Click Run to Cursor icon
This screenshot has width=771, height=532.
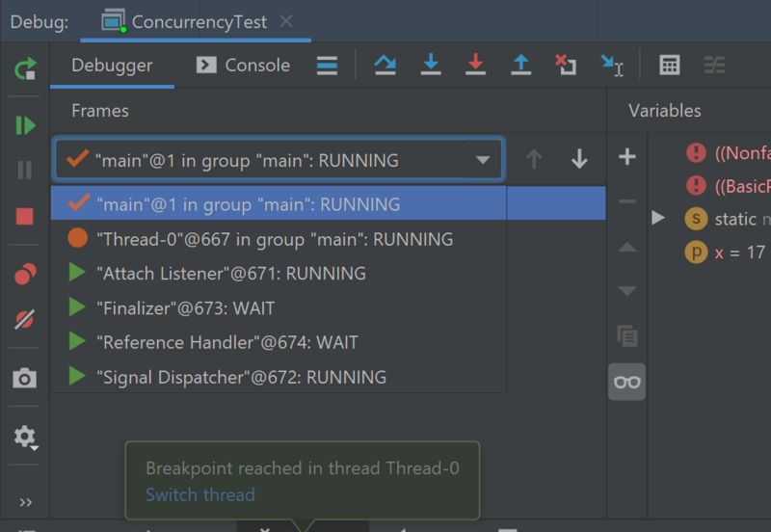[x=612, y=66]
